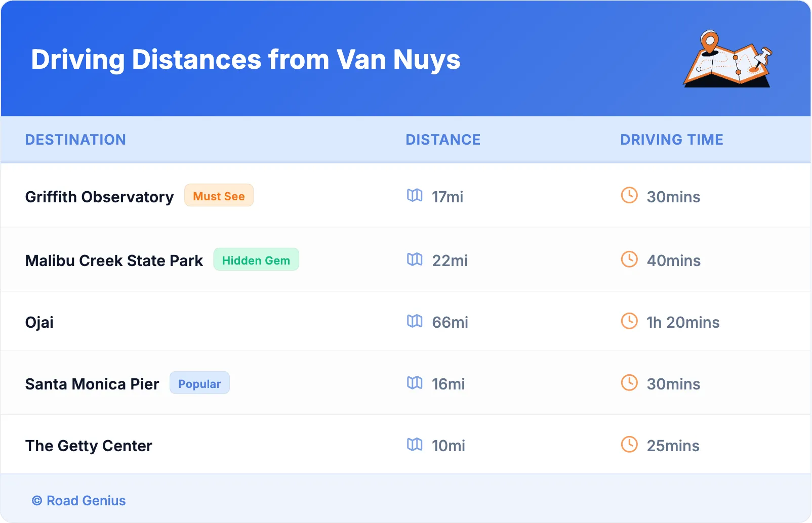
Task: Select the Must See badge
Action: pos(219,196)
